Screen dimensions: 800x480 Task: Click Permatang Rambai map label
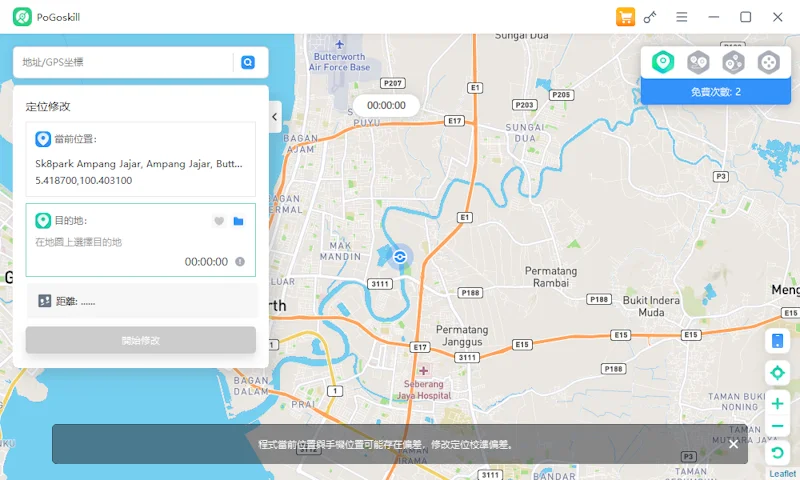click(551, 276)
